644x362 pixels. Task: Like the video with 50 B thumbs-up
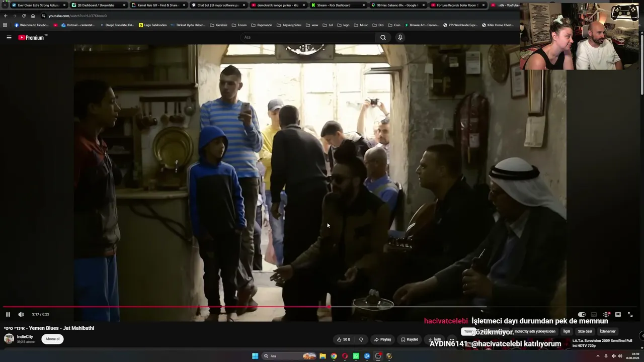[344, 339]
